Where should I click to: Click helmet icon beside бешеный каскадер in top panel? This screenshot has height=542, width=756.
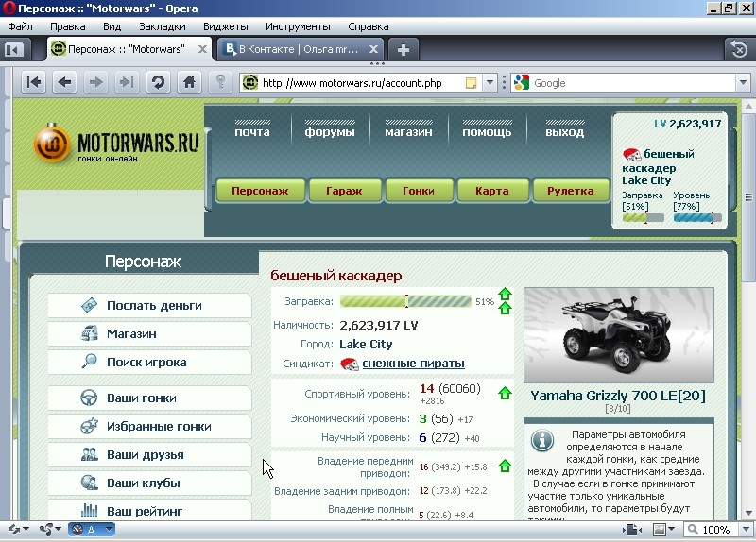(631, 155)
